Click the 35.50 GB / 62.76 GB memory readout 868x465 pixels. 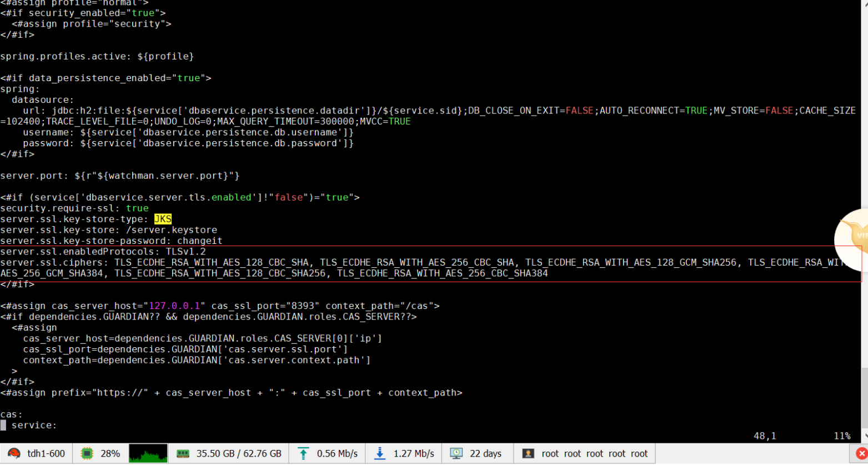[239, 454]
